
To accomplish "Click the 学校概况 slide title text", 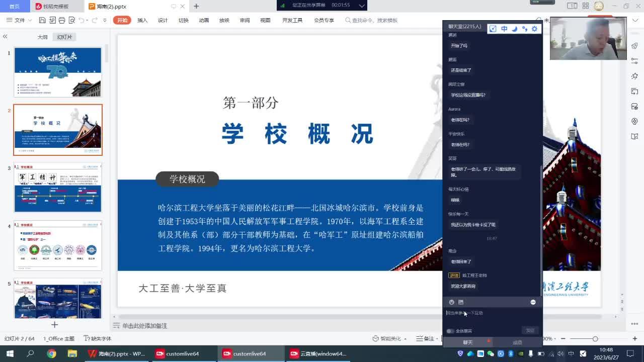I will (297, 134).
